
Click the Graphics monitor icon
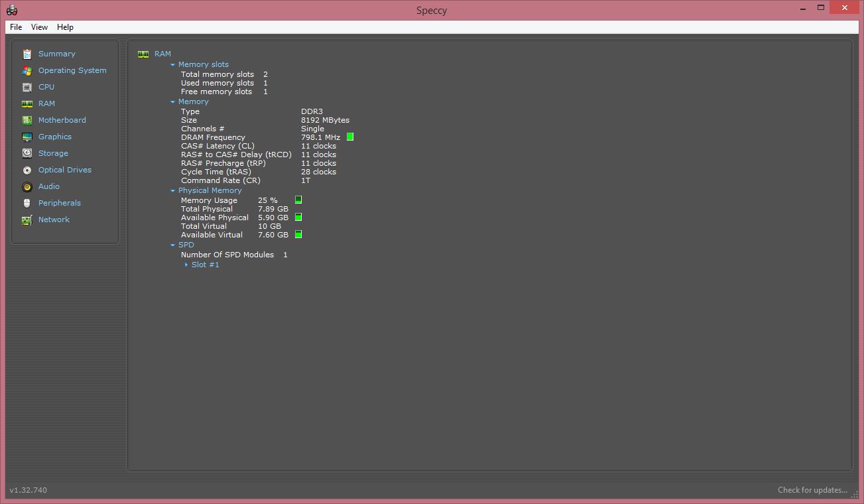[x=27, y=137]
